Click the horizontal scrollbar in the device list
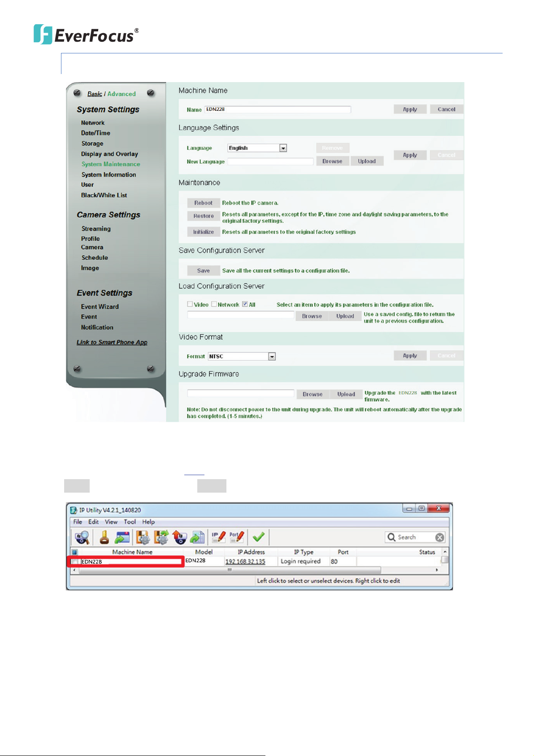This screenshot has width=534, height=756. (x=229, y=570)
